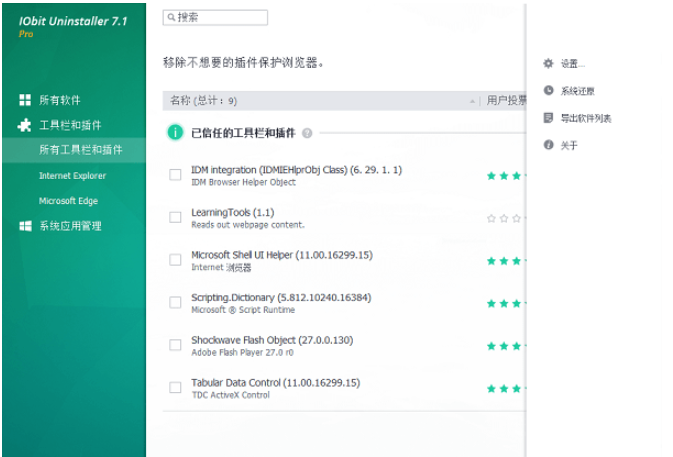This screenshot has height=457, width=673.
Task: Open 关于 from the side menu
Action: pyautogui.click(x=569, y=145)
